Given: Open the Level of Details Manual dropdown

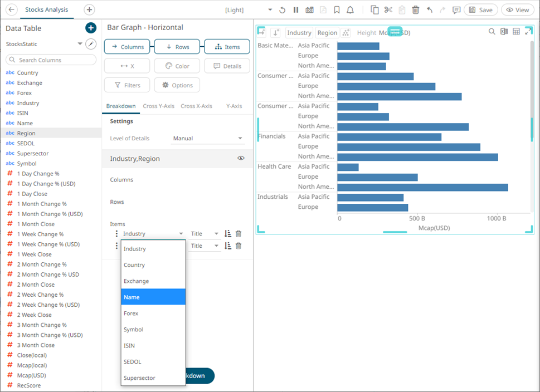Looking at the screenshot, I should [208, 138].
